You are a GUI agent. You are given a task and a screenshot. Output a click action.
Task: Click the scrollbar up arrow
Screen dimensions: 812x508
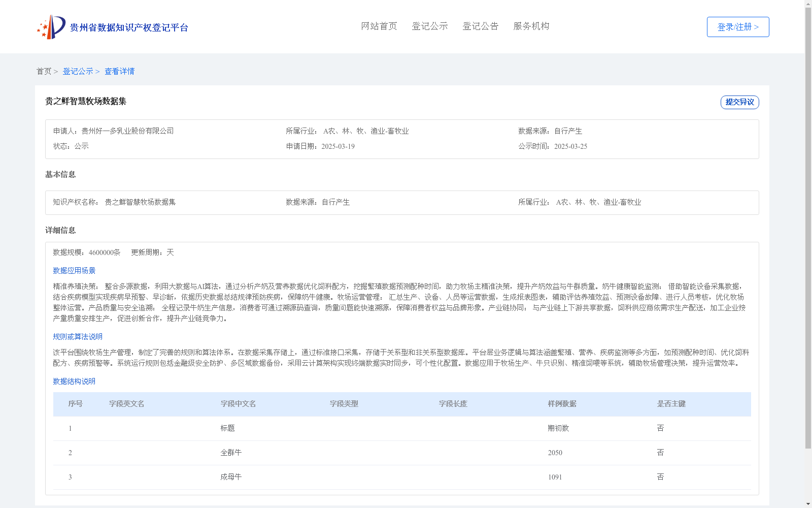(808, 4)
